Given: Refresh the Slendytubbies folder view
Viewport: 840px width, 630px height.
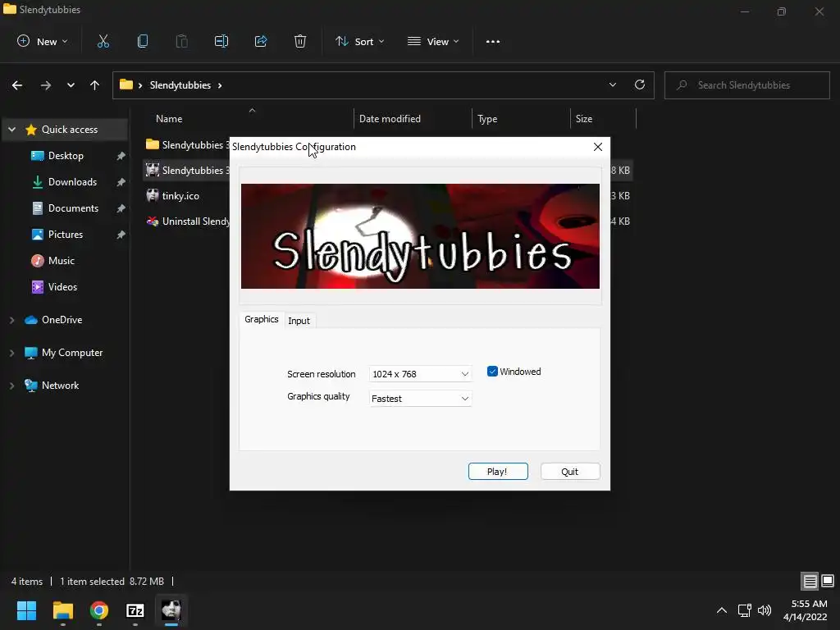Looking at the screenshot, I should click(x=640, y=84).
